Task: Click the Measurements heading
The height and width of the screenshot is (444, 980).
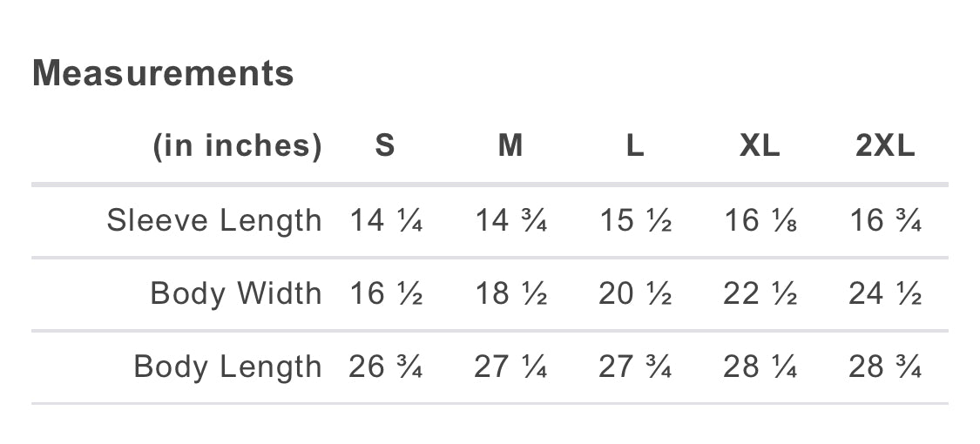Action: coord(163,73)
